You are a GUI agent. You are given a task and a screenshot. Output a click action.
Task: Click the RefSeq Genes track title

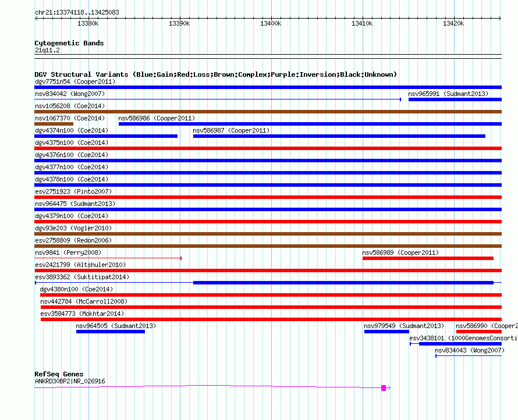pos(59,374)
